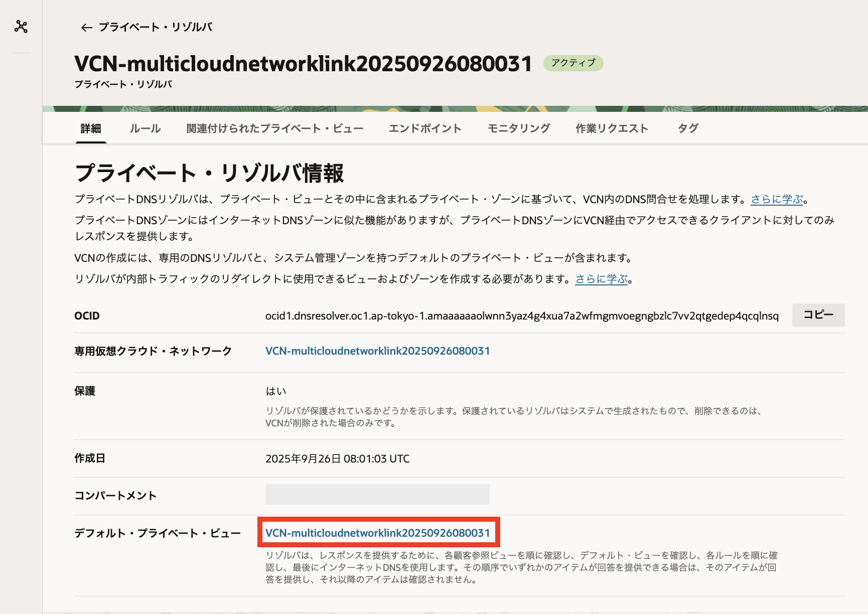Open the first さらに学ぶ link

coord(776,198)
